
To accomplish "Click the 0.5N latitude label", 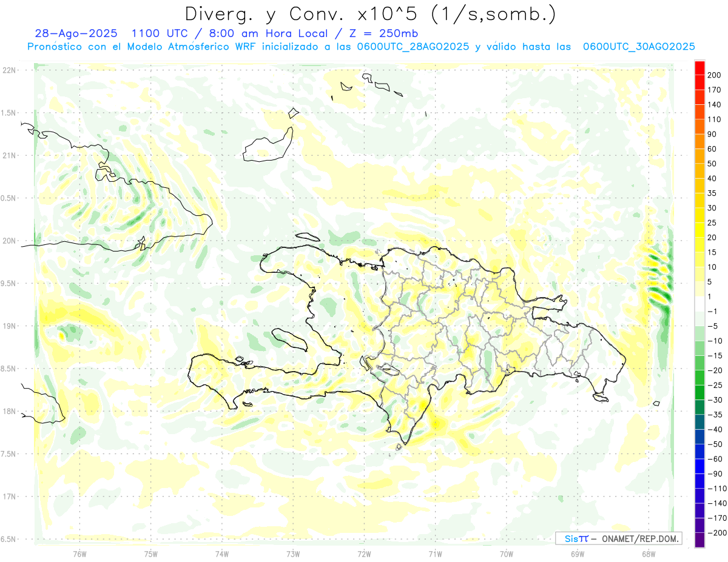I will (8, 198).
